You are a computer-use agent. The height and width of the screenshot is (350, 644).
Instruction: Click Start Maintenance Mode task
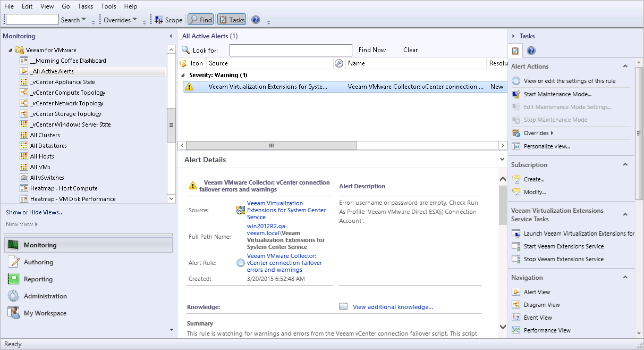pos(557,94)
